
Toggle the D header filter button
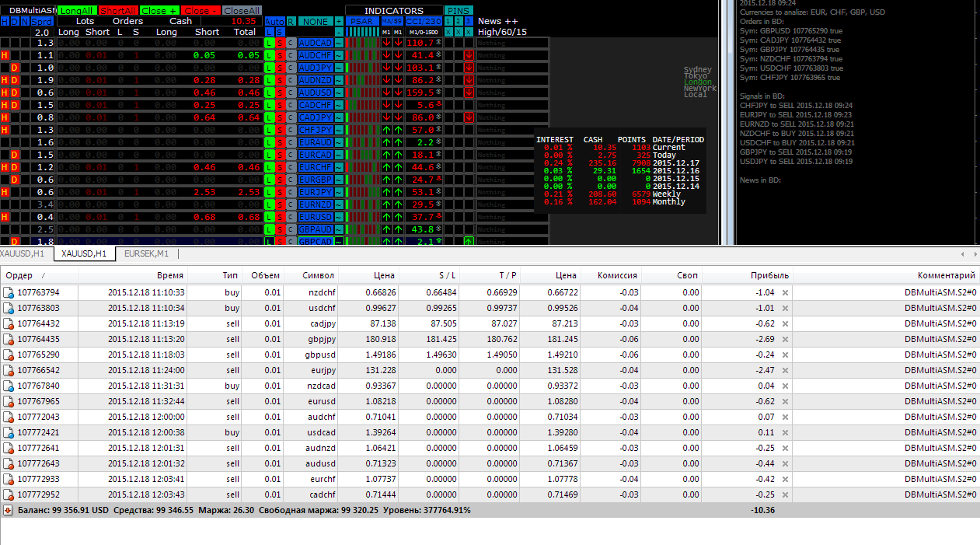(x=15, y=21)
